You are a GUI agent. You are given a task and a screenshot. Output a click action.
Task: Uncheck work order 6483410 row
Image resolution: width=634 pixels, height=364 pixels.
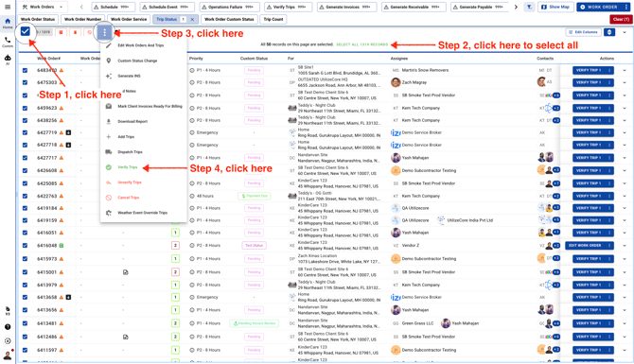(25, 70)
